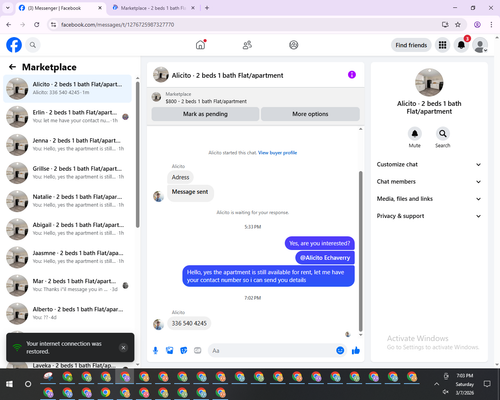Attach a photo with the image icon
500x400 pixels.
pyautogui.click(x=170, y=351)
